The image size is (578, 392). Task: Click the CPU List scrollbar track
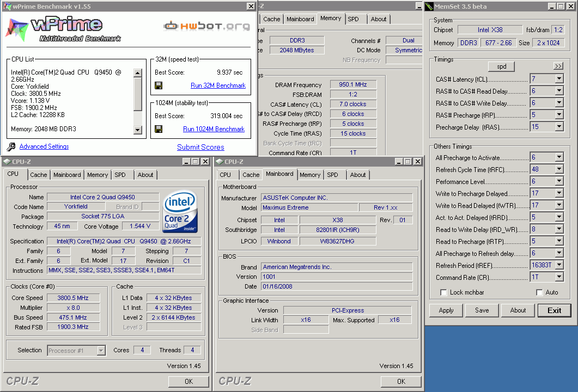tap(137, 118)
